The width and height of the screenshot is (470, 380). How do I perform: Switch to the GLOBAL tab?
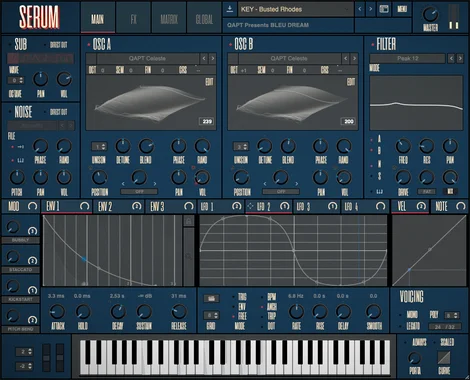tap(204, 18)
